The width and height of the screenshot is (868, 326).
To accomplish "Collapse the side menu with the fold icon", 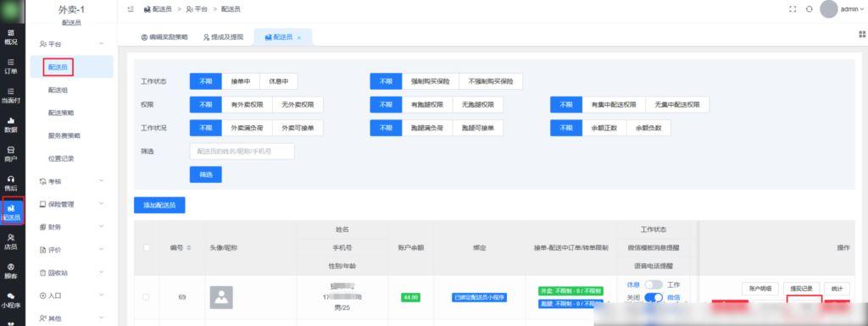I will tap(131, 8).
